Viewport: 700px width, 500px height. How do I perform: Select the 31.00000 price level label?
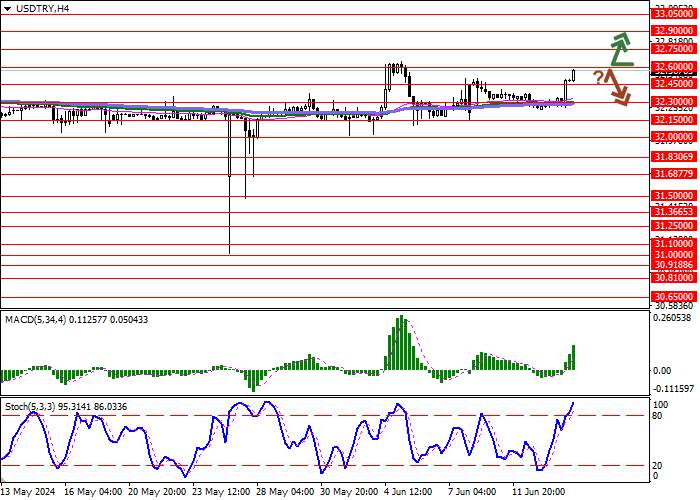pos(674,254)
